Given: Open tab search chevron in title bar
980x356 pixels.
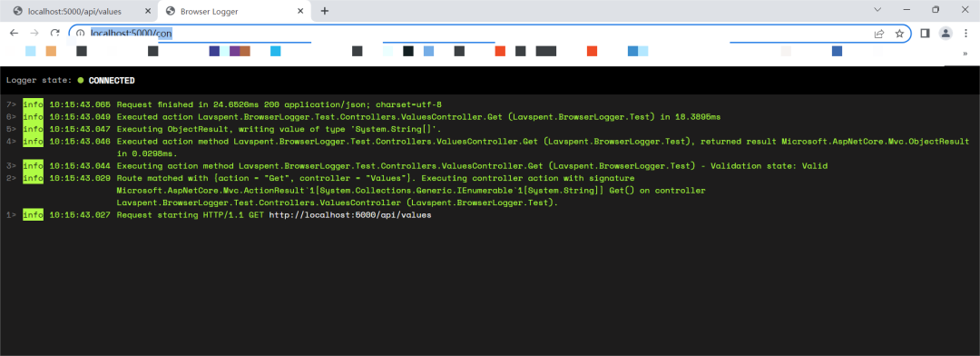Looking at the screenshot, I should tap(877, 9).
